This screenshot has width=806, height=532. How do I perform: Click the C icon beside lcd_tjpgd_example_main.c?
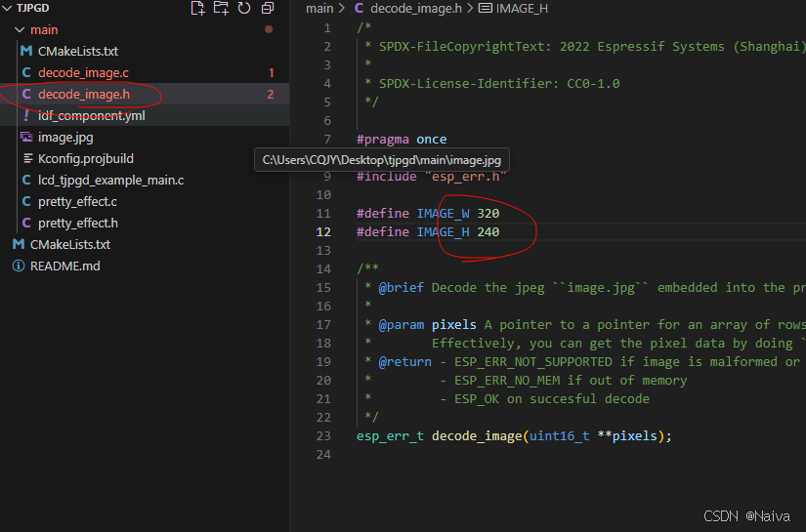click(x=26, y=181)
